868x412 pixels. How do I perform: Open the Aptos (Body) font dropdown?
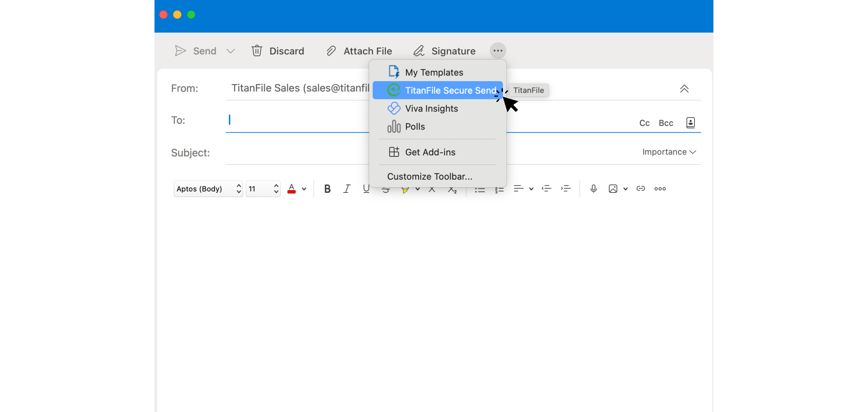pos(208,189)
